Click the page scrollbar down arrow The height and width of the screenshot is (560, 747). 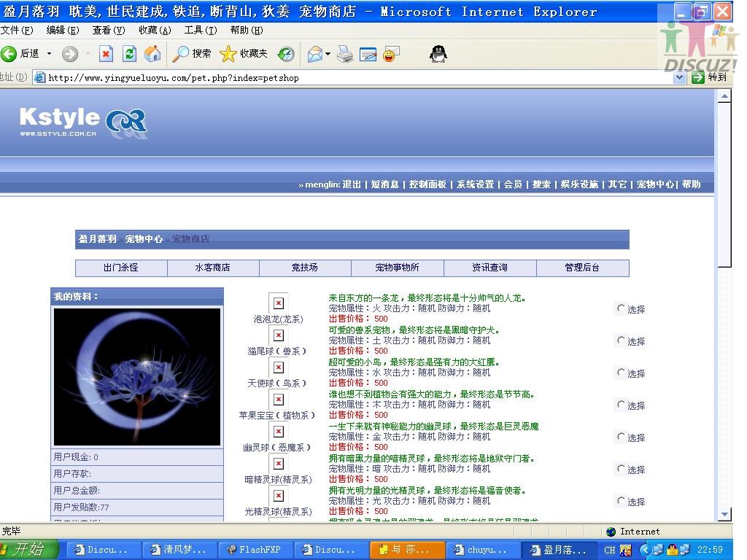[724, 514]
